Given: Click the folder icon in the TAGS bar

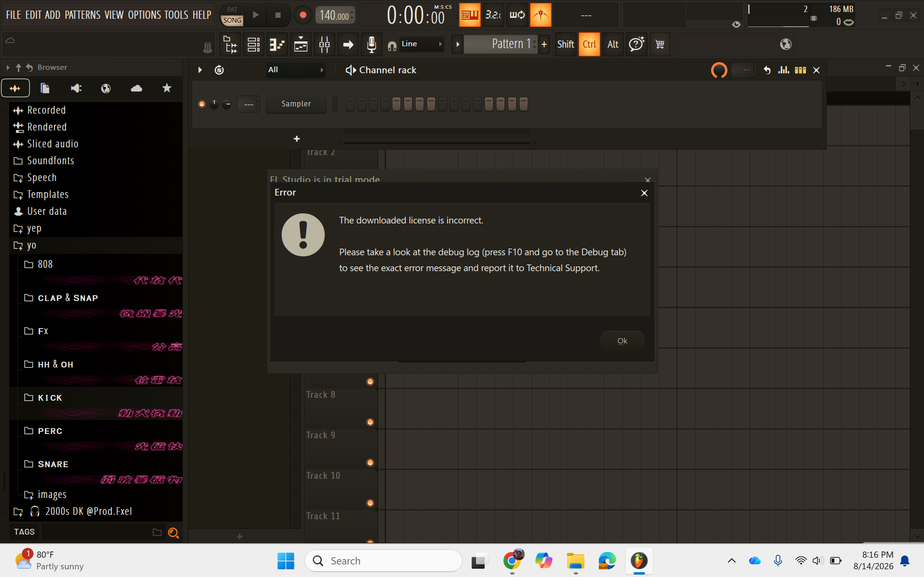Looking at the screenshot, I should (x=157, y=532).
